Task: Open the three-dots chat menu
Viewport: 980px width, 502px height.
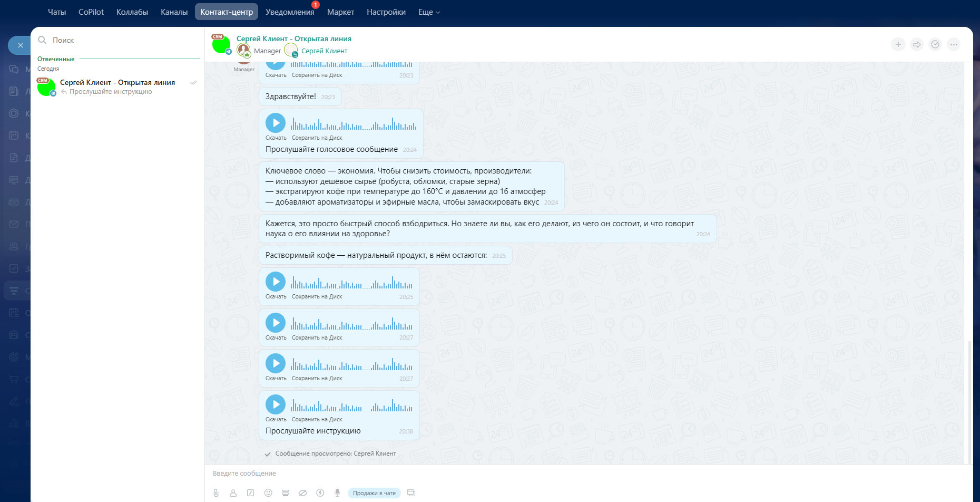Action: click(x=954, y=44)
